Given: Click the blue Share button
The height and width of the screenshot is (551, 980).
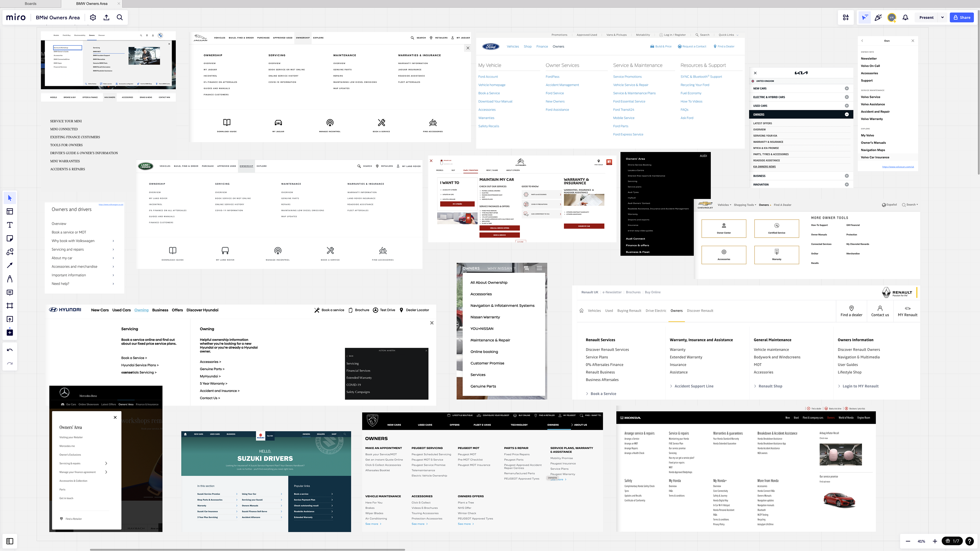Looking at the screenshot, I should (x=962, y=18).
